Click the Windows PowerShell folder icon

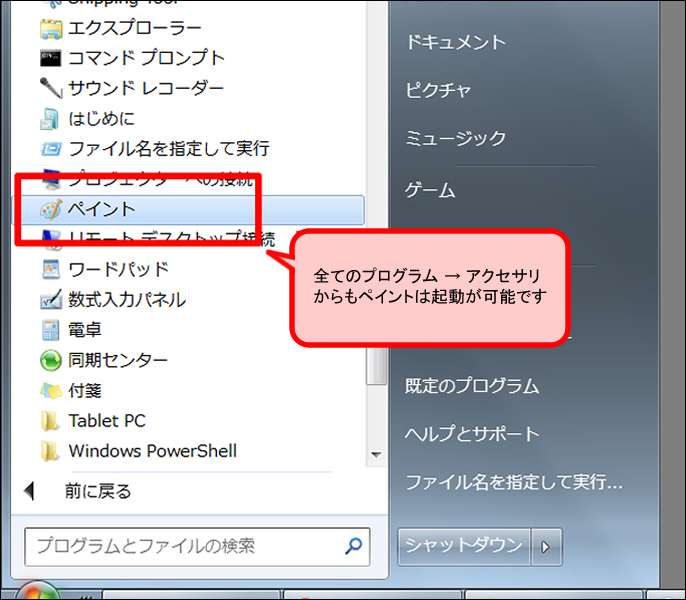click(49, 451)
